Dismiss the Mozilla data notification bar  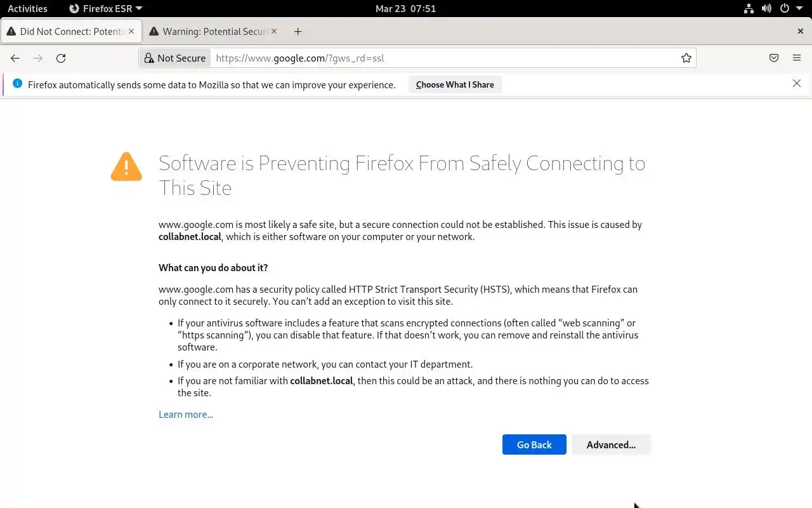coord(797,84)
